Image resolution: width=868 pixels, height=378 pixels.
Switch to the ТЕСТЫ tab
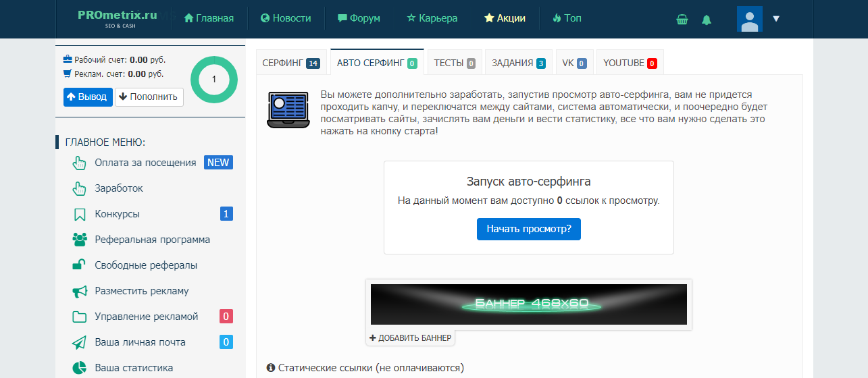455,63
